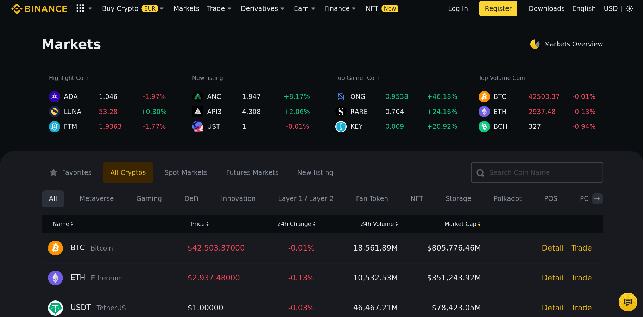
Task: Select the Fan Token category filter
Action: 372,198
